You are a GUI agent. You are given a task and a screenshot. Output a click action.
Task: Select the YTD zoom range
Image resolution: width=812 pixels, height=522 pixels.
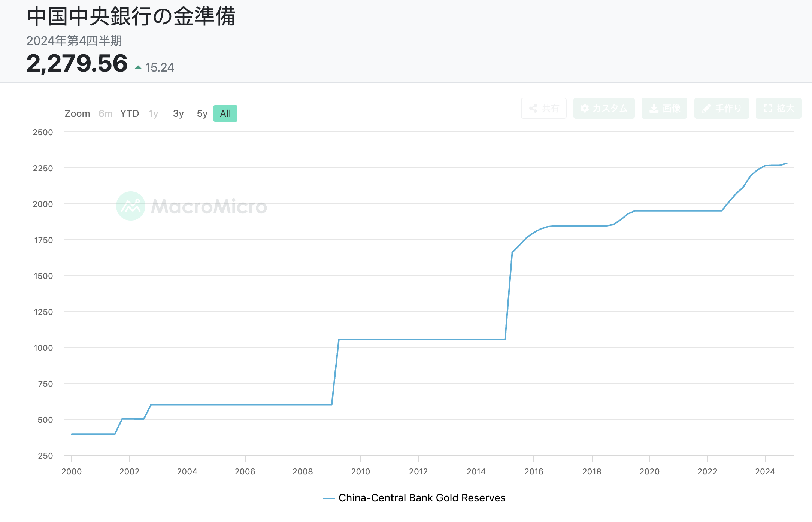coord(130,113)
